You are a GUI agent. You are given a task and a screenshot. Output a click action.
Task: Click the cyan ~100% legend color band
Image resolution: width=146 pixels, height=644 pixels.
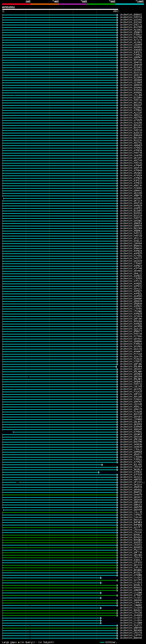[x=130, y=4]
